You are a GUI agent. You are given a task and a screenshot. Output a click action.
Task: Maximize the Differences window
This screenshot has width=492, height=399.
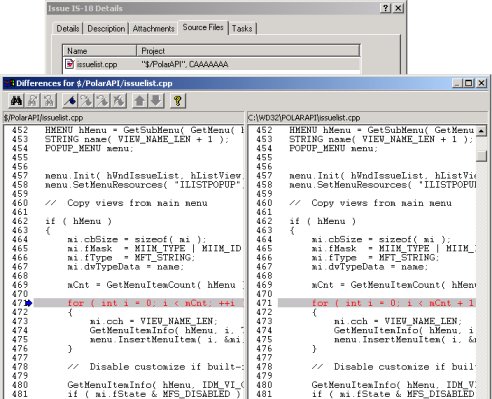pos(469,83)
